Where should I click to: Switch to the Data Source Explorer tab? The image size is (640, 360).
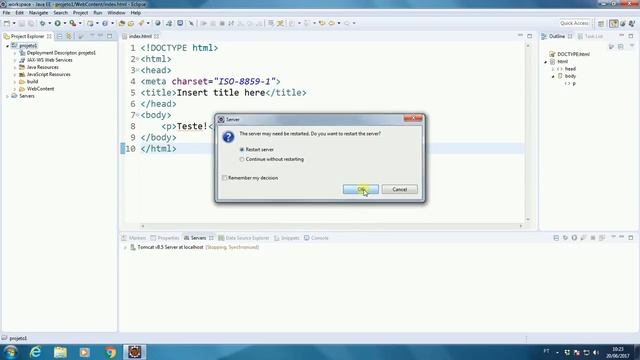[x=244, y=238]
